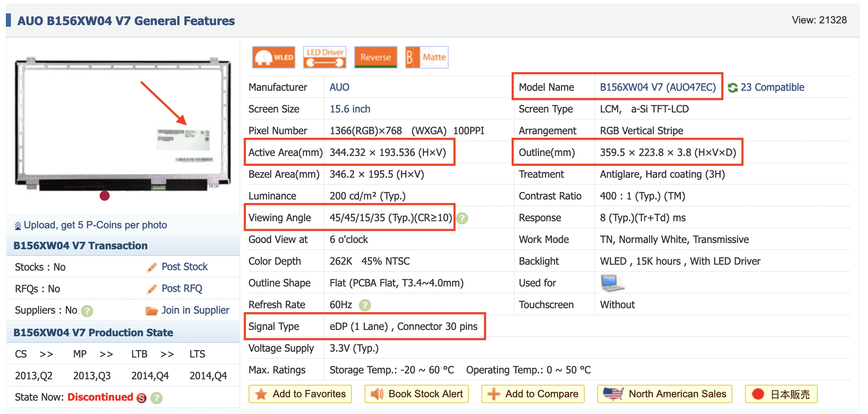
Task: Click the Storage Temp.: -20 ~ 60 °C text
Action: point(392,370)
